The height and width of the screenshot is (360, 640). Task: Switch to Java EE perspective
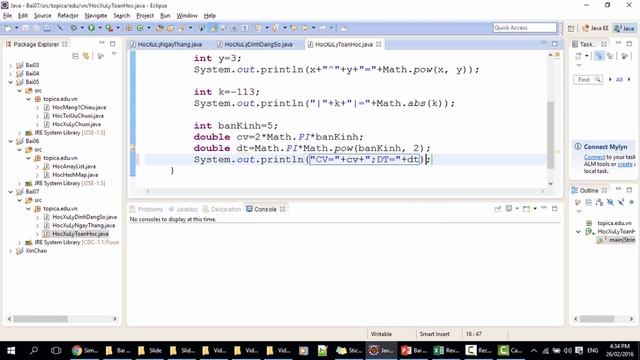tap(596, 28)
